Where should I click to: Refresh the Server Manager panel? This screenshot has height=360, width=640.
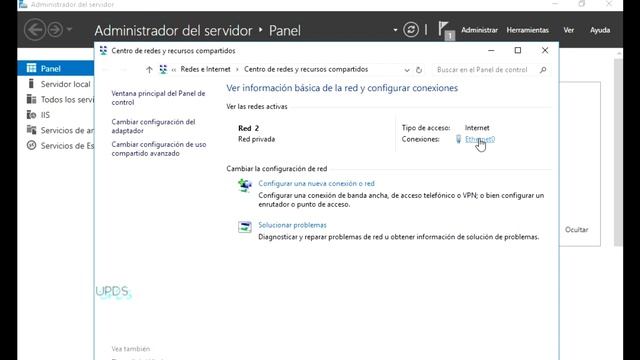411,29
